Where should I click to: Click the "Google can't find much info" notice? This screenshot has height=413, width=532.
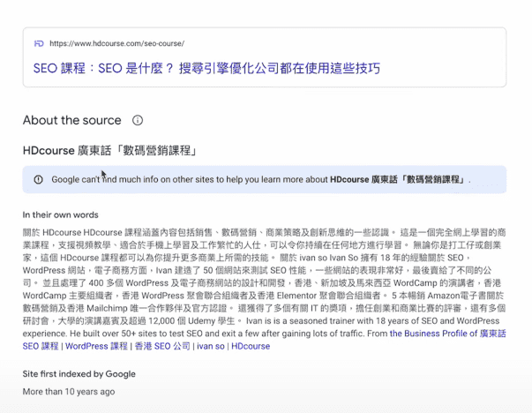pyautogui.click(x=265, y=179)
